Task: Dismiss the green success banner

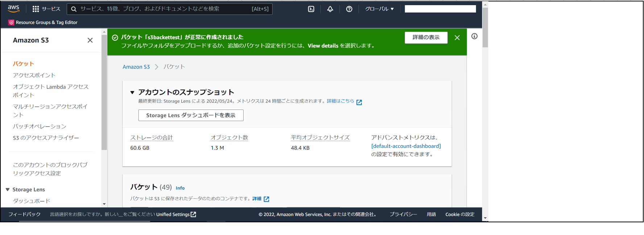Action: (457, 38)
